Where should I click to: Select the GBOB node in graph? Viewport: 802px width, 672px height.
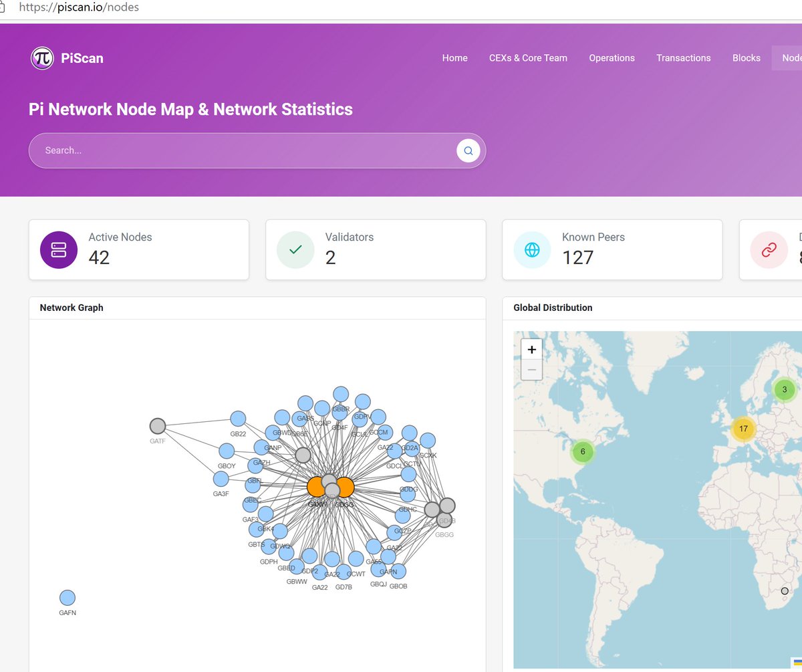[x=398, y=571]
